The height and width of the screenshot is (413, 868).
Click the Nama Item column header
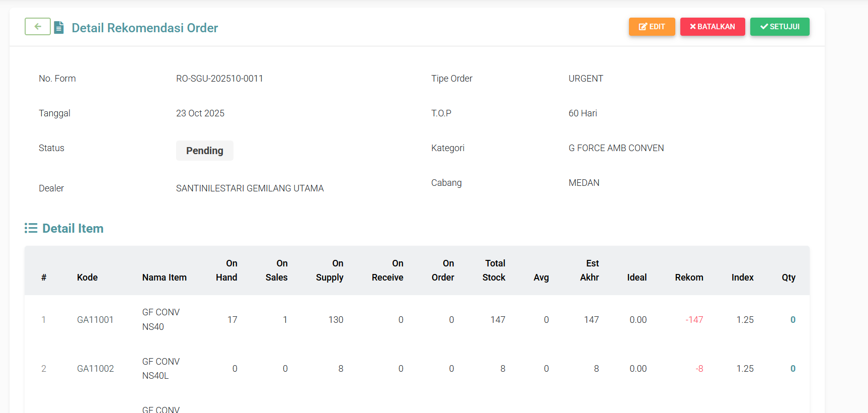point(164,278)
